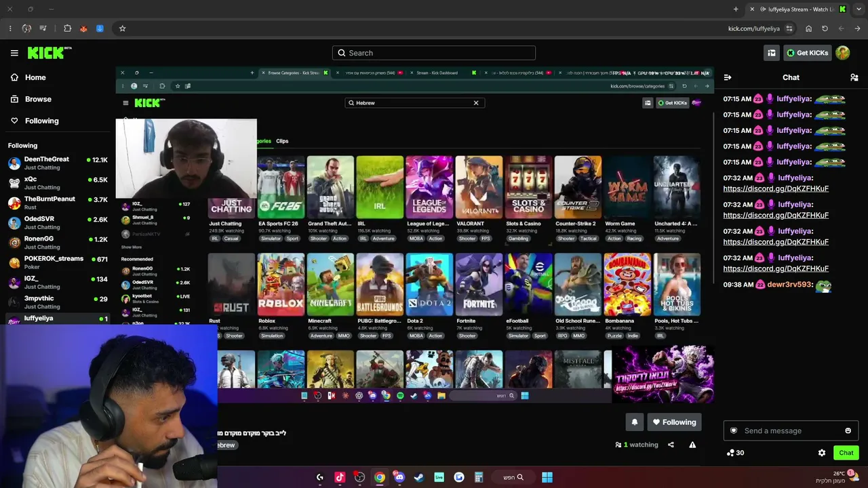The height and width of the screenshot is (488, 868).
Task: Open the weather widget showing 26°C
Action: tap(837, 477)
